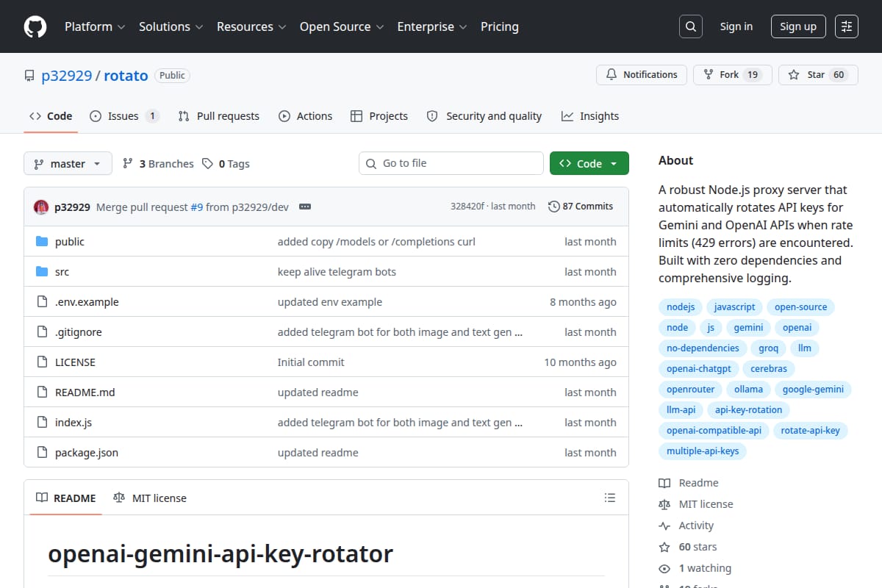
Task: Click the Sign up button
Action: [798, 26]
